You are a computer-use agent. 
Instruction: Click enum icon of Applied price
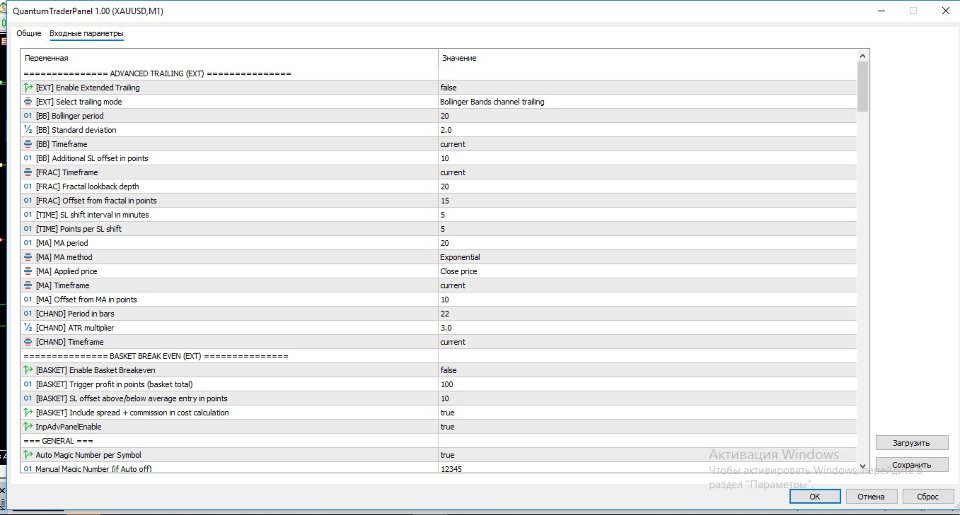(x=28, y=271)
